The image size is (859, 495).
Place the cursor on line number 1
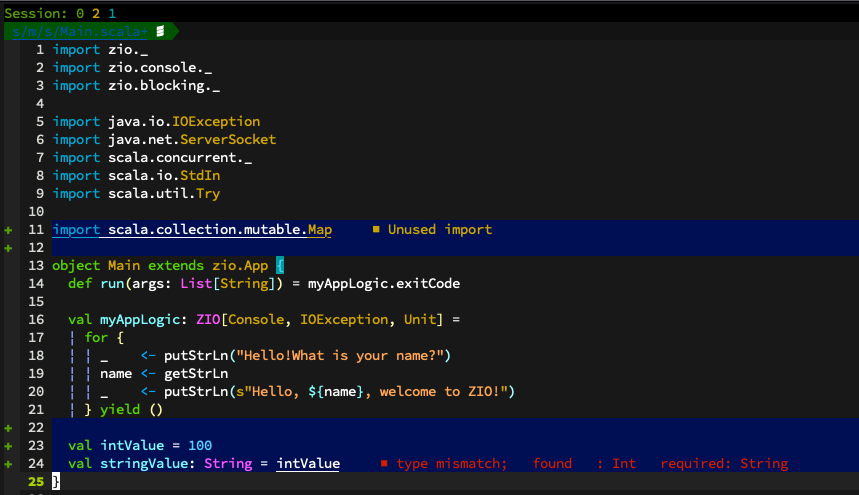pos(40,49)
